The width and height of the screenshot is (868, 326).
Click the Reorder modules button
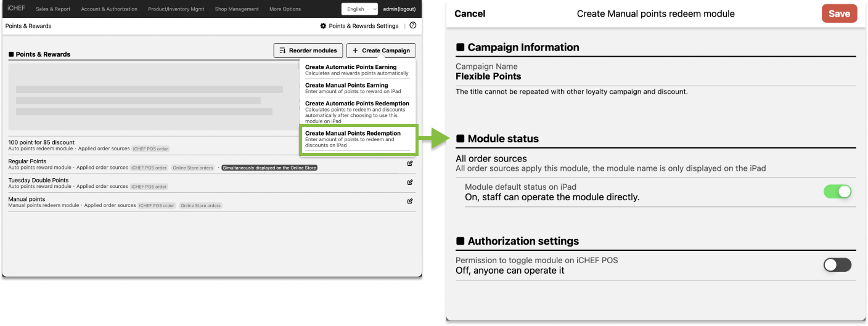[x=308, y=51]
